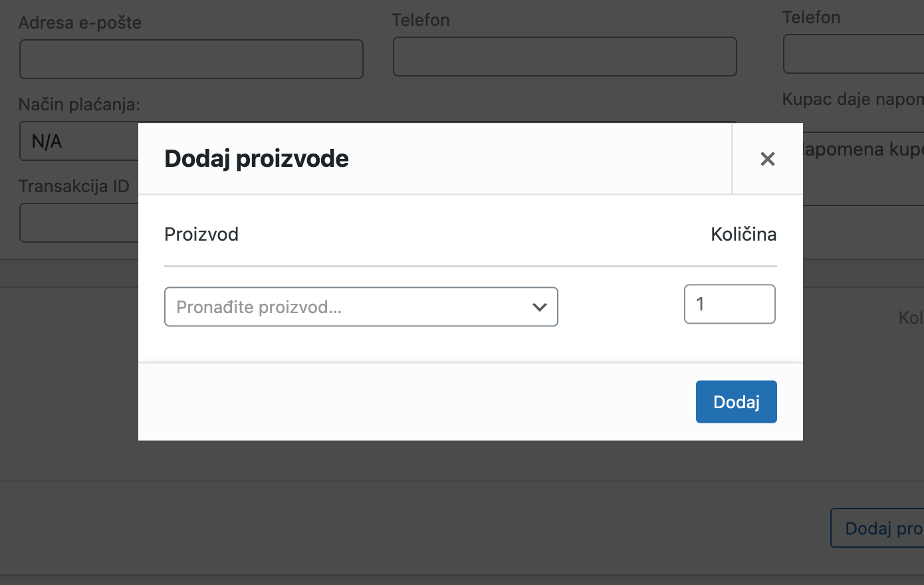The image size is (924, 585).
Task: Click the Kupac daje napomenu label
Action: click(x=853, y=98)
